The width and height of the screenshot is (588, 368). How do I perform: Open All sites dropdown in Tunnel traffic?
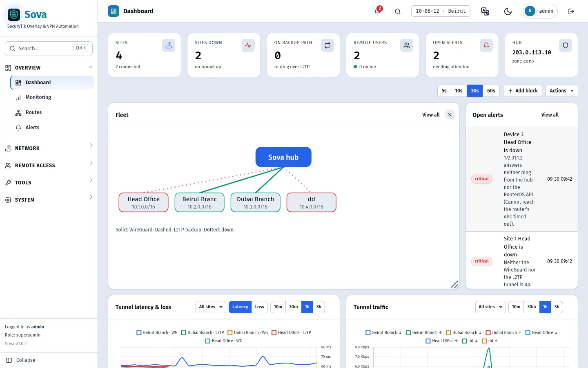coord(490,307)
